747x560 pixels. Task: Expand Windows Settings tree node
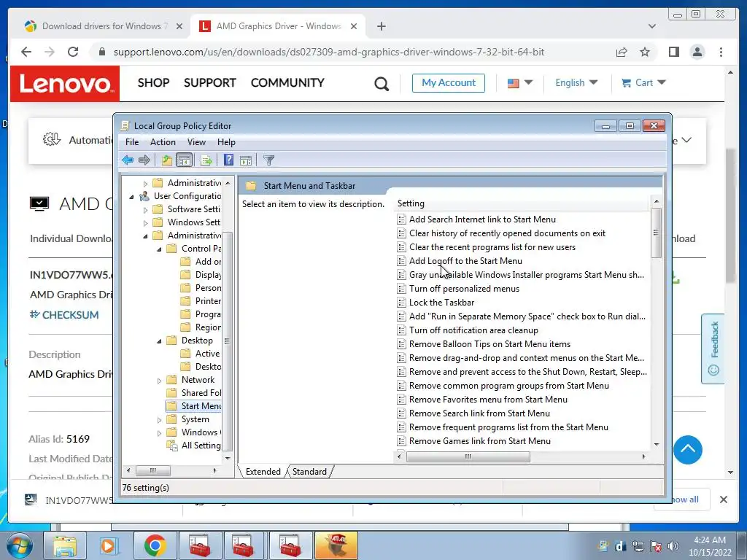[145, 222]
